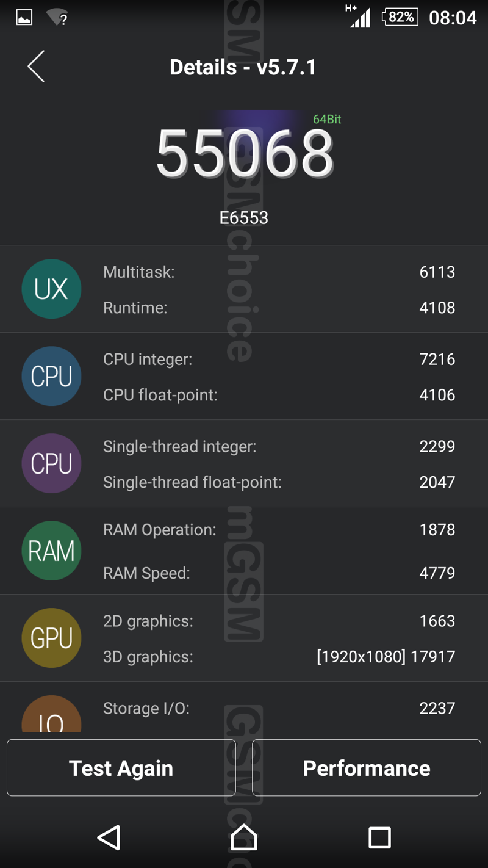The width and height of the screenshot is (488, 868).
Task: Tap the picture notification icon in the status bar
Action: point(24,18)
